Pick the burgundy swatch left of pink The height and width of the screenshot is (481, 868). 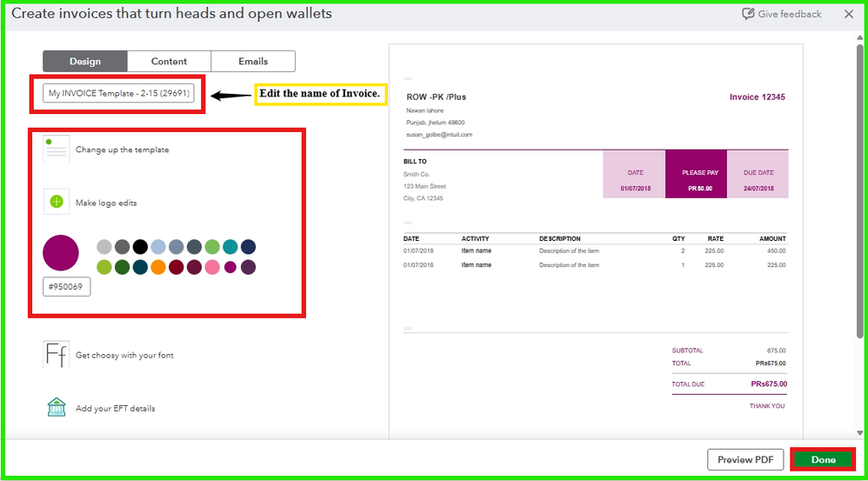click(194, 267)
